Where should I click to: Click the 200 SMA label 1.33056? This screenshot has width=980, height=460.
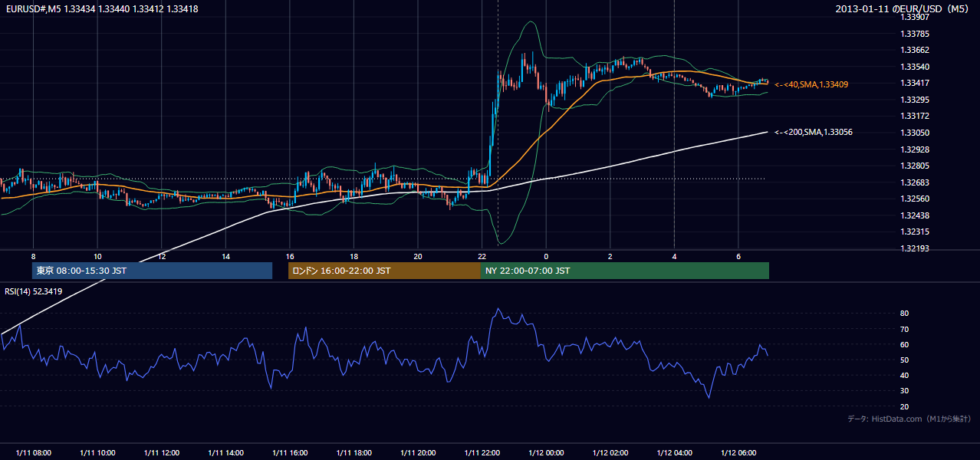tap(814, 133)
